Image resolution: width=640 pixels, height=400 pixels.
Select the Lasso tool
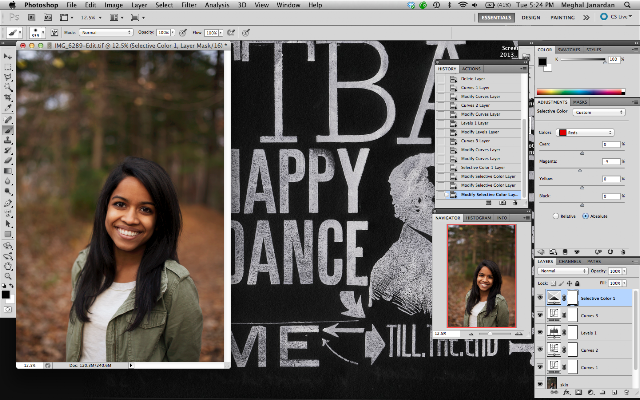pyautogui.click(x=8, y=78)
